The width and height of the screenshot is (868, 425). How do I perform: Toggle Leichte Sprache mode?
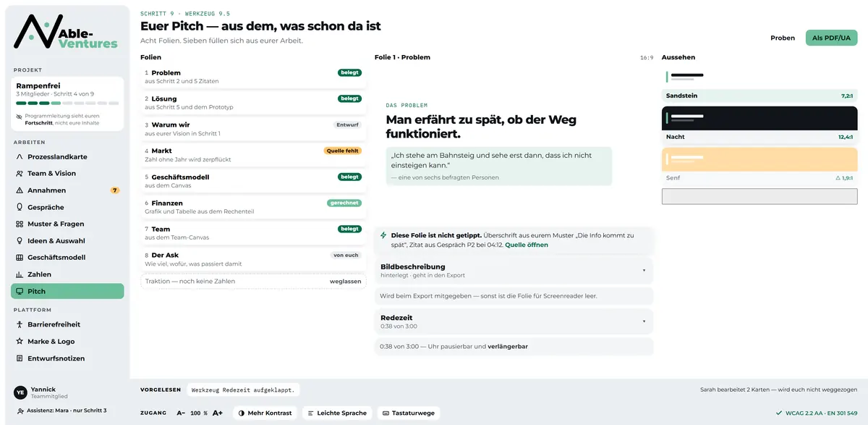(x=336, y=413)
